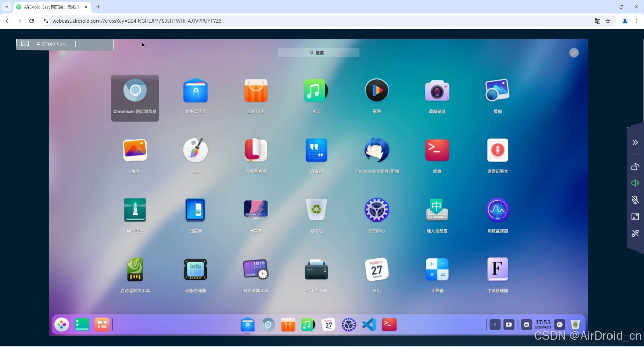Viewport: 644px width, 347px height.
Task: Open the 输入法配置 app
Action: (437, 210)
